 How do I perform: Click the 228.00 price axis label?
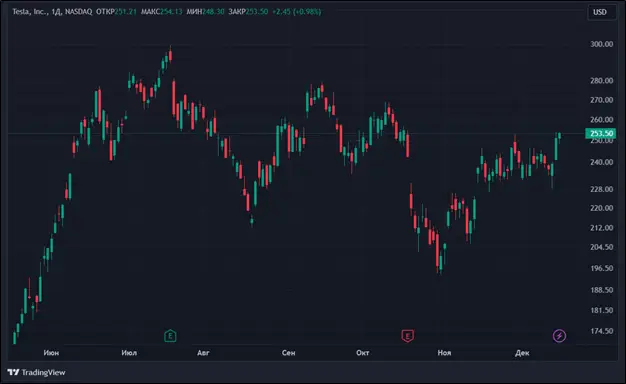tap(602, 189)
